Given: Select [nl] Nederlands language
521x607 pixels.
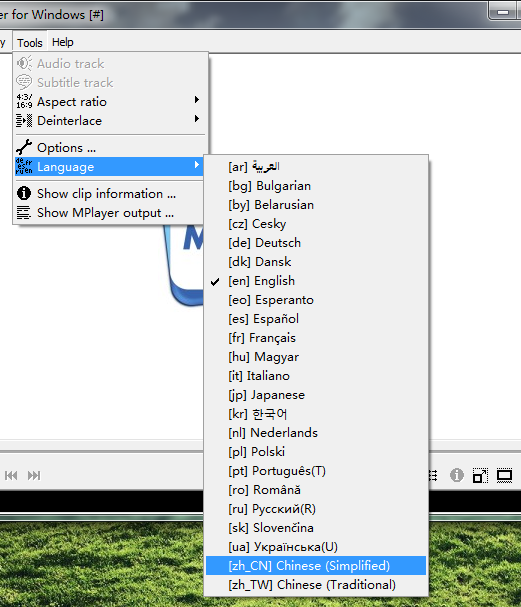Looking at the screenshot, I should (x=316, y=433).
